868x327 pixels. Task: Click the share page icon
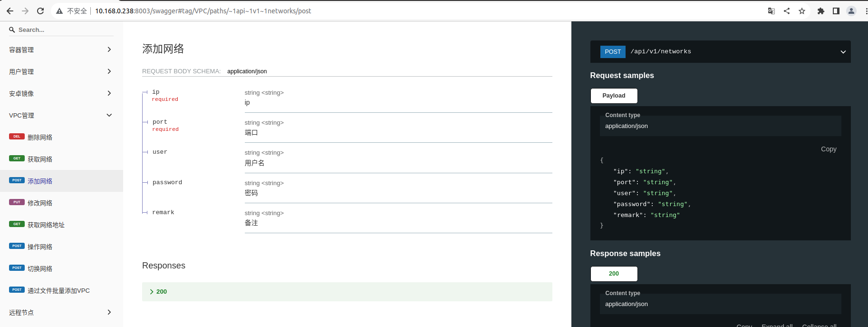(787, 11)
